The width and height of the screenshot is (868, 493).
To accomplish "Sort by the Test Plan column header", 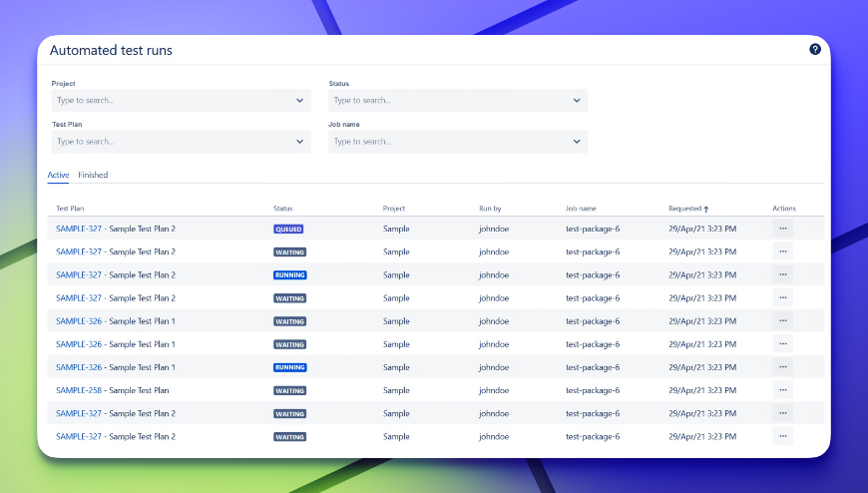I will coord(70,209).
